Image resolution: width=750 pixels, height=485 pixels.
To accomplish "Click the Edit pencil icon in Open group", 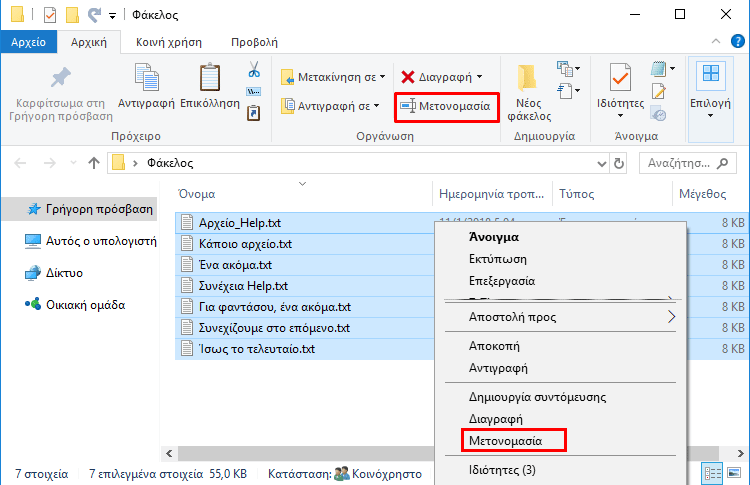I will coord(659,91).
